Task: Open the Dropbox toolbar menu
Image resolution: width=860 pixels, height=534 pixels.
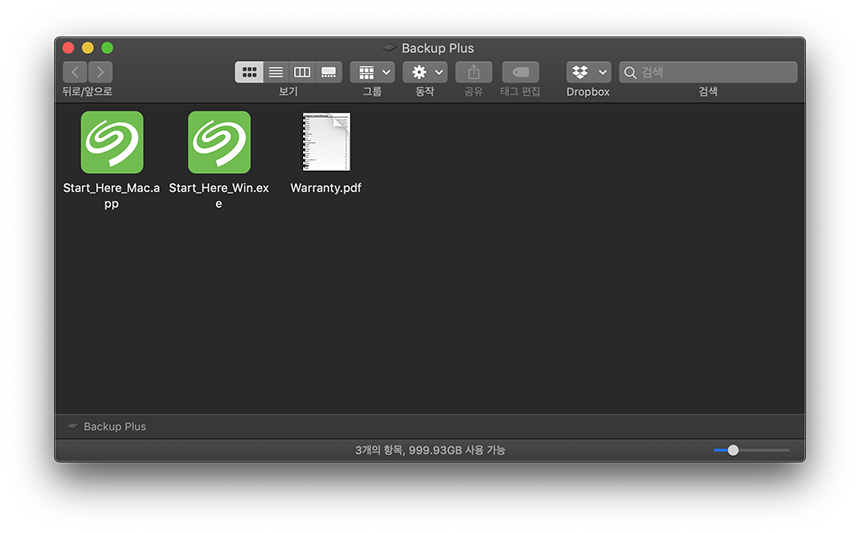Action: click(589, 72)
